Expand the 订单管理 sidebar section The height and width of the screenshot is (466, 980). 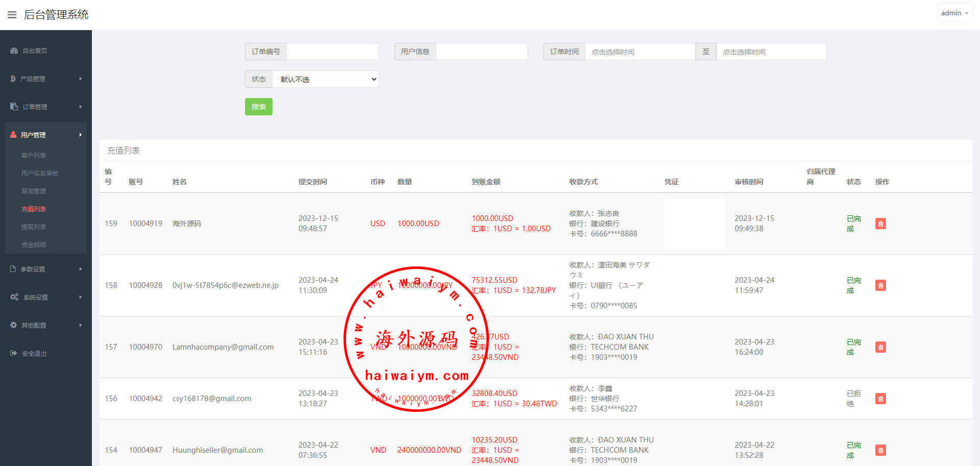coord(46,107)
